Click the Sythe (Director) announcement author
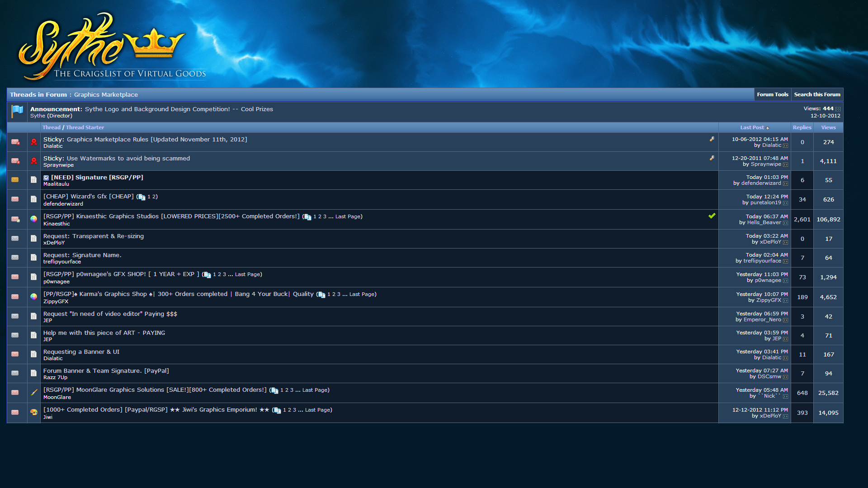This screenshot has height=488, width=868. [x=51, y=116]
